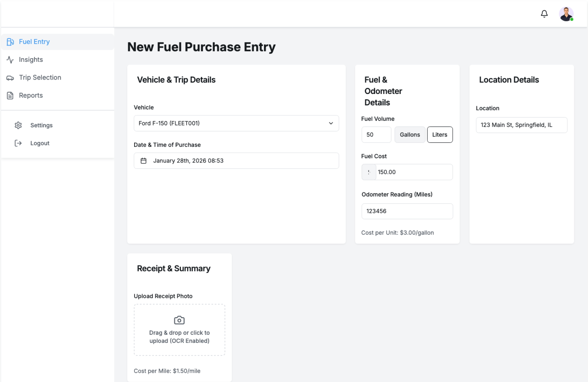Click the car icon beside Trip Selection
588x382 pixels.
click(10, 78)
